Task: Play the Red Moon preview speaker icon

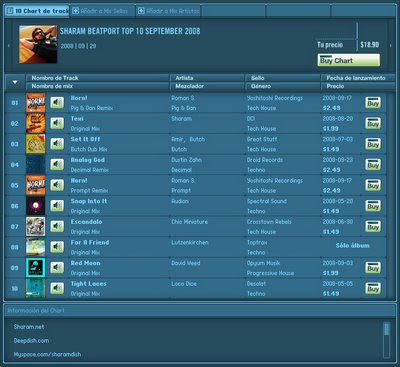Action: (57, 268)
